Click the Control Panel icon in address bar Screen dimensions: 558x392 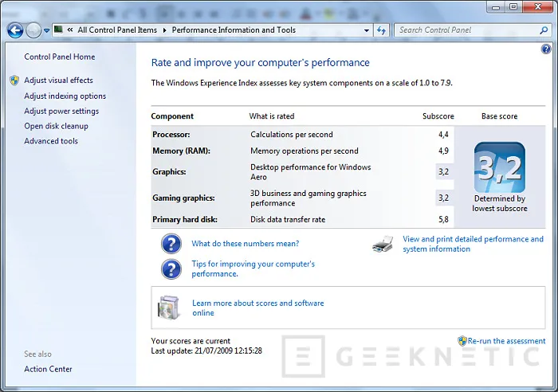pyautogui.click(x=58, y=29)
